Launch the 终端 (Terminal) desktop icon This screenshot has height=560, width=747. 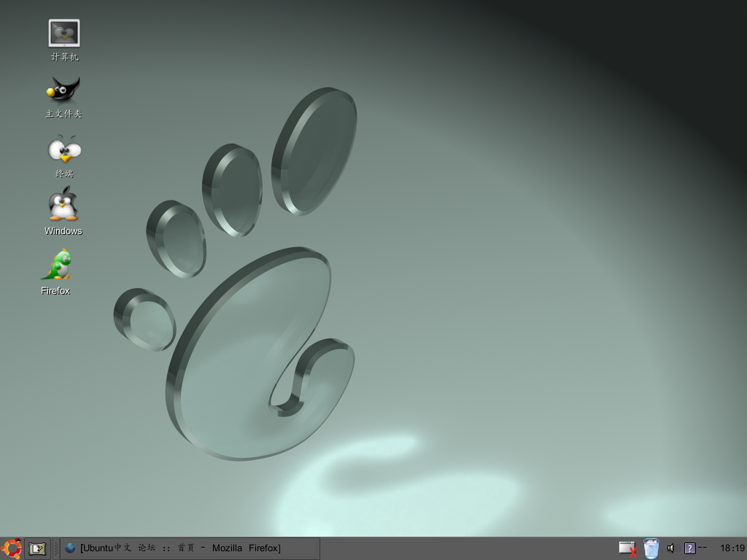click(x=65, y=149)
